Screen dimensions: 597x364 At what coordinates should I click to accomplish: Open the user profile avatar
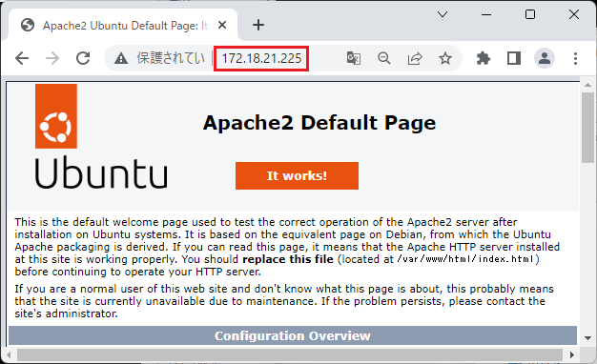545,58
